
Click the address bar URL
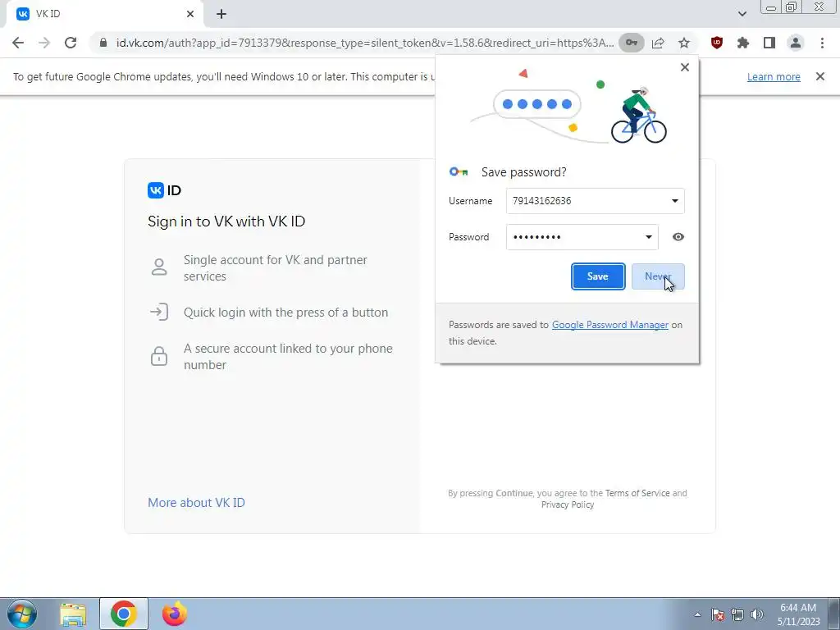364,43
